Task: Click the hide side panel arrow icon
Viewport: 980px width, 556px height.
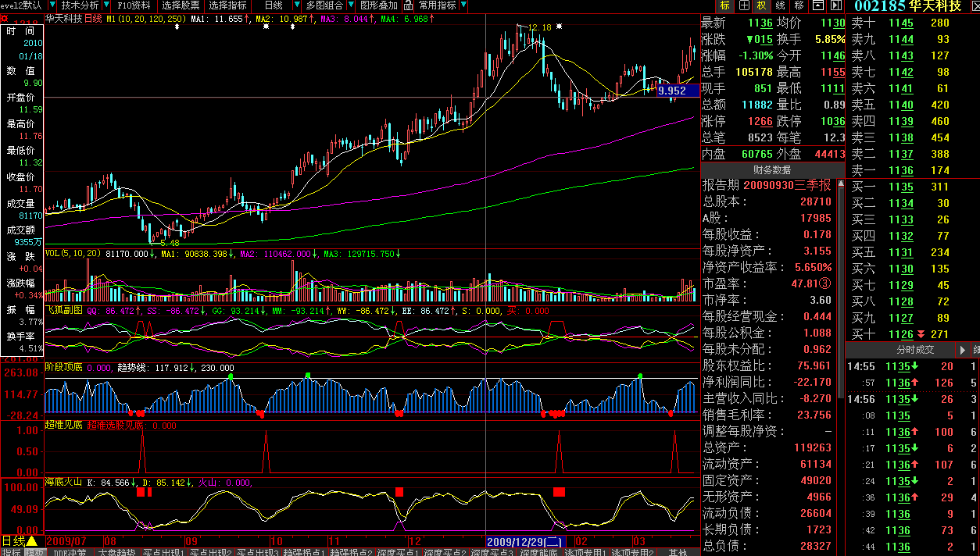Action: point(835,5)
